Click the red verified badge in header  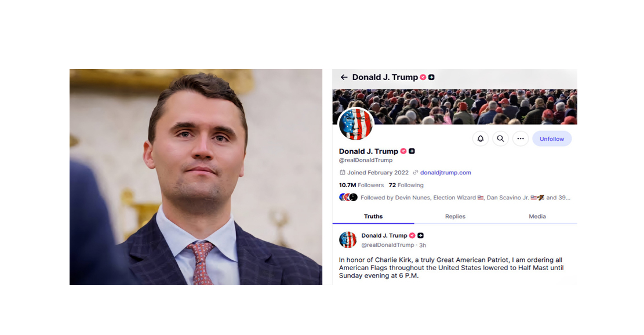(423, 77)
